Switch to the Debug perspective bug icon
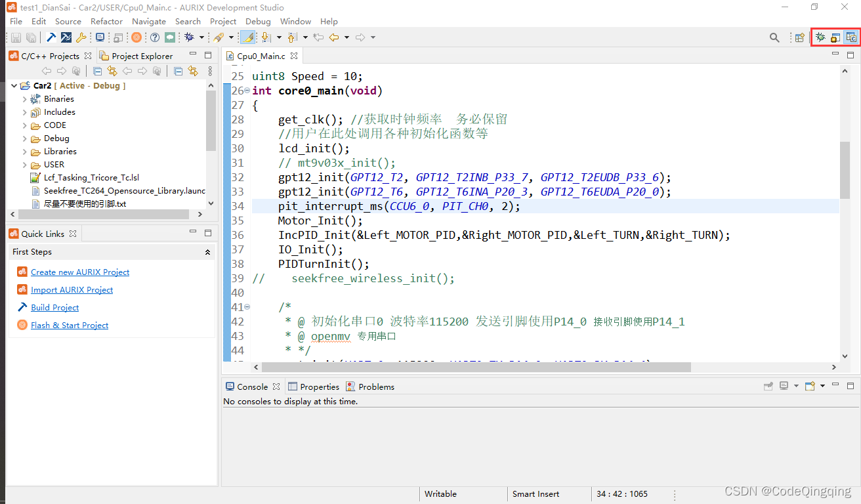Image resolution: width=861 pixels, height=504 pixels. click(x=820, y=37)
